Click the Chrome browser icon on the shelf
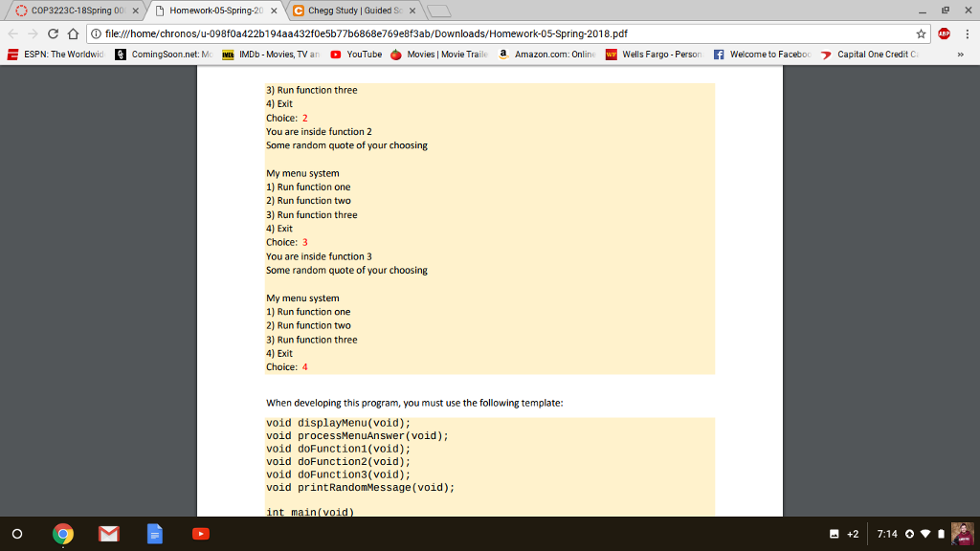 (x=63, y=534)
